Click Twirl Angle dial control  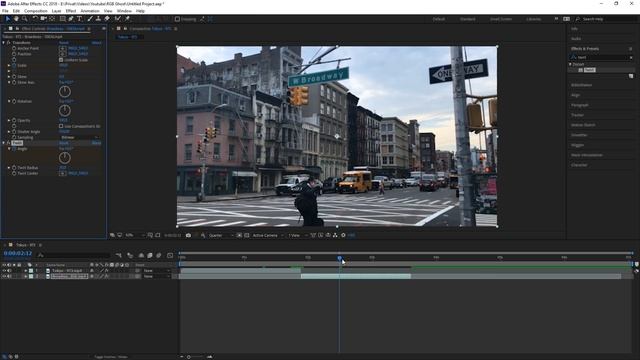pyautogui.click(x=64, y=158)
